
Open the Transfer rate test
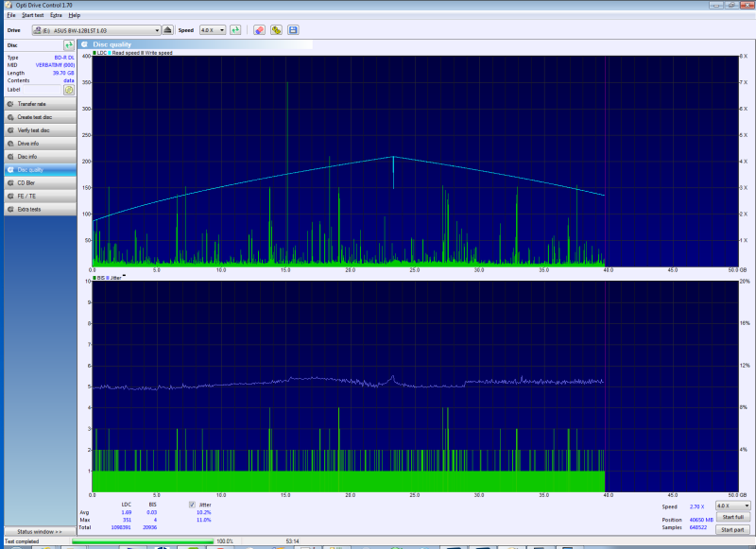[x=41, y=104]
